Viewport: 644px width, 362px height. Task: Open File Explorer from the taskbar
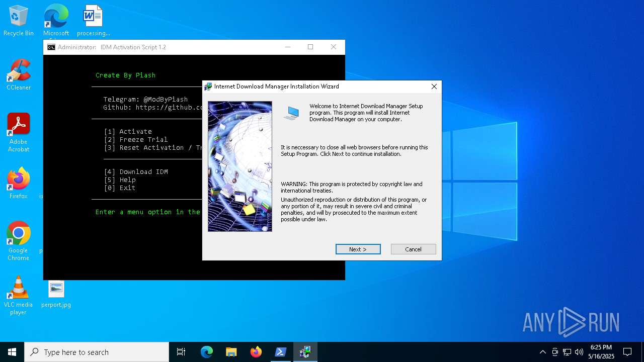[x=231, y=352]
